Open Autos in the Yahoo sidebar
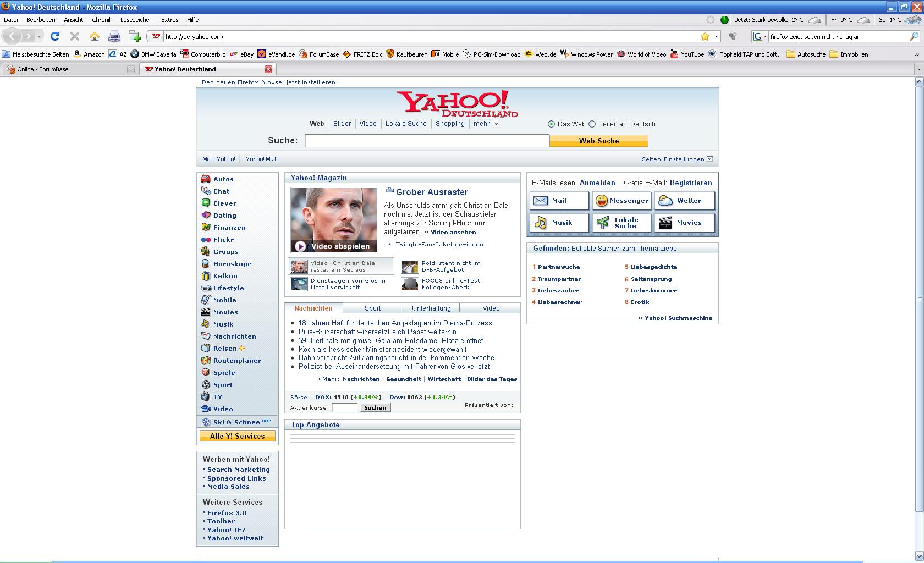The width and height of the screenshot is (924, 563). 223,179
